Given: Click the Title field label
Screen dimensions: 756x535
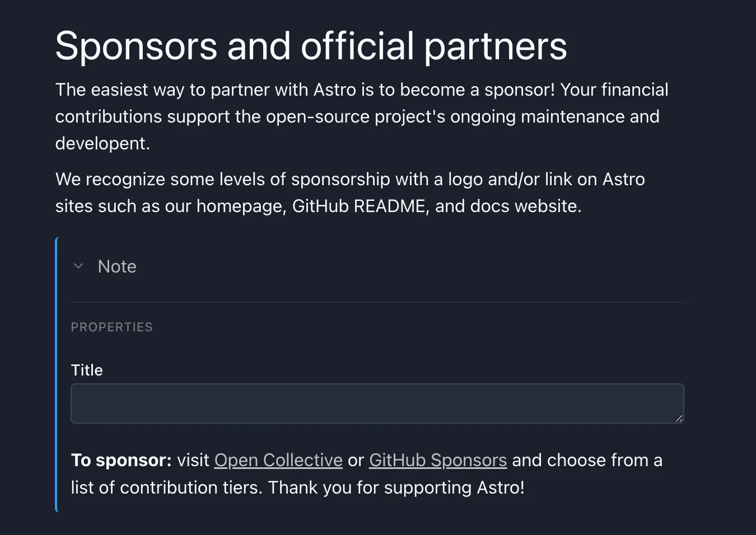Looking at the screenshot, I should 87,370.
